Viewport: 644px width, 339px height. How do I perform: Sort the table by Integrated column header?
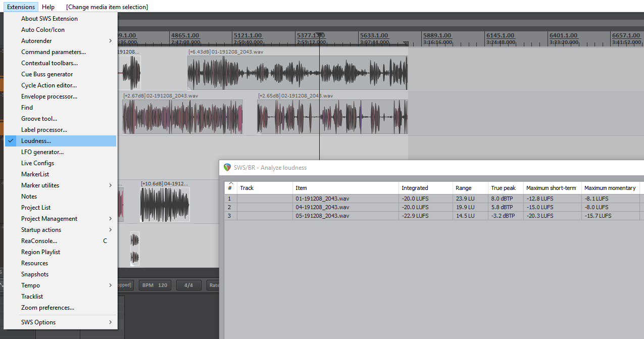[x=415, y=188]
